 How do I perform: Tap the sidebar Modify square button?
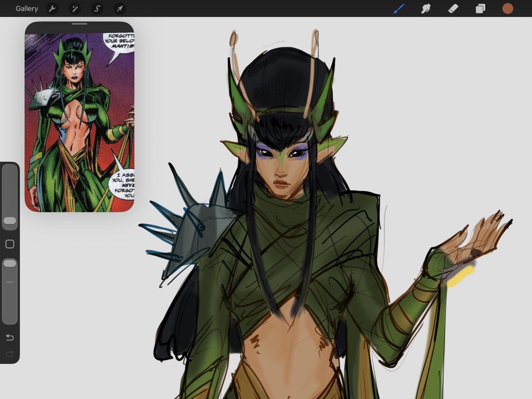pos(10,244)
